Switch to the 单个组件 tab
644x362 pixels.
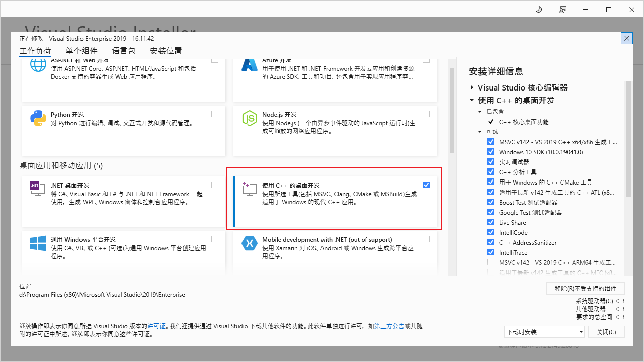82,51
